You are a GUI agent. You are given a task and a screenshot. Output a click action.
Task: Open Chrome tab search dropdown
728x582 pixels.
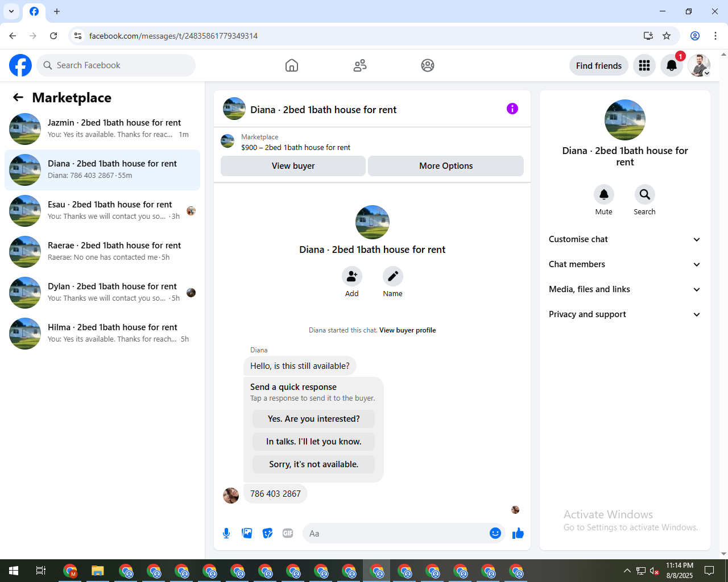11,11
